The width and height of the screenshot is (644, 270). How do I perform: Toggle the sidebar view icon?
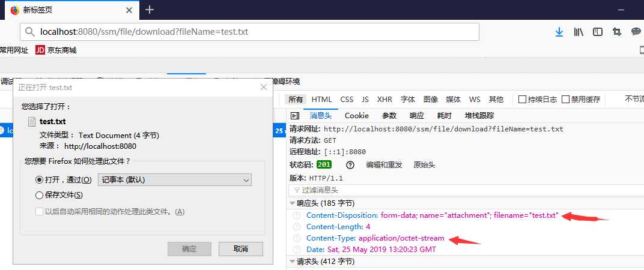coord(598,32)
